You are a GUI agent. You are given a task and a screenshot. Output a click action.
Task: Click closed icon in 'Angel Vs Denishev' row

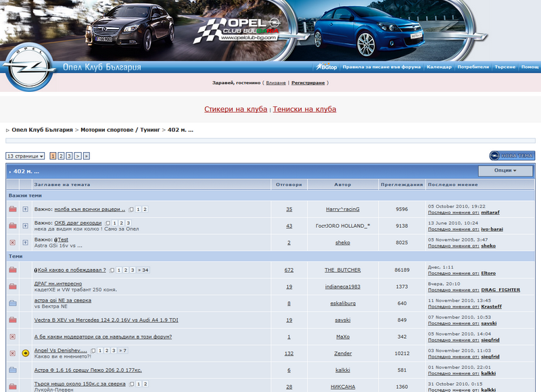[x=12, y=353]
